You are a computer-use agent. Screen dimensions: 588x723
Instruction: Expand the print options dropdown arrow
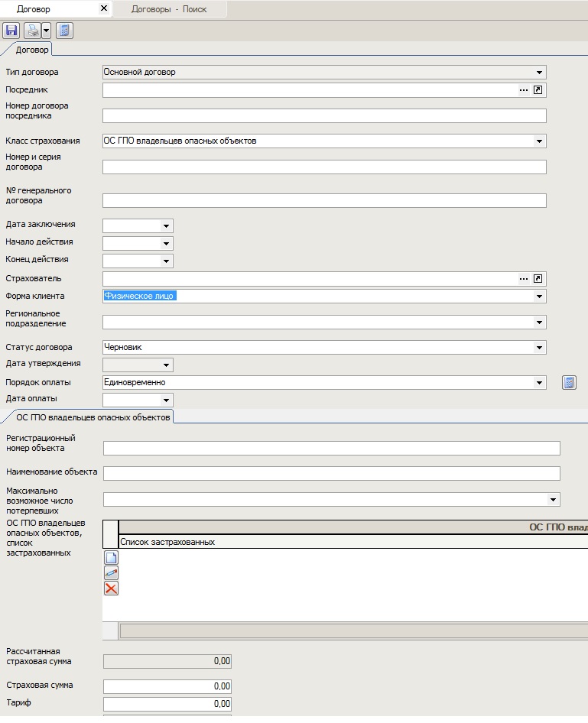tap(46, 31)
